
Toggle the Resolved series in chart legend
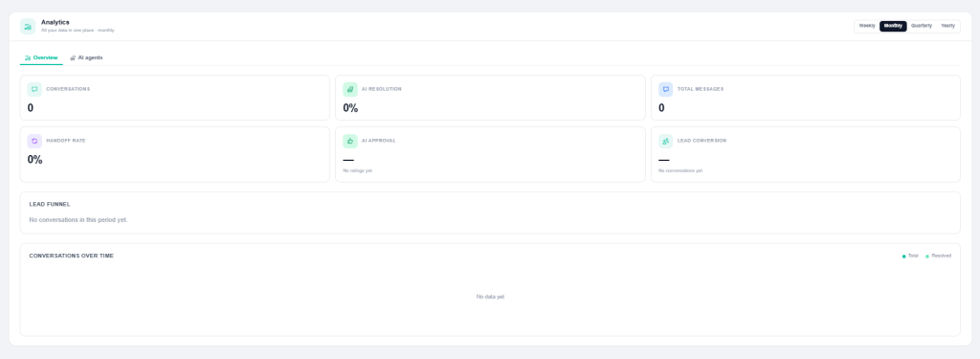[x=938, y=256]
